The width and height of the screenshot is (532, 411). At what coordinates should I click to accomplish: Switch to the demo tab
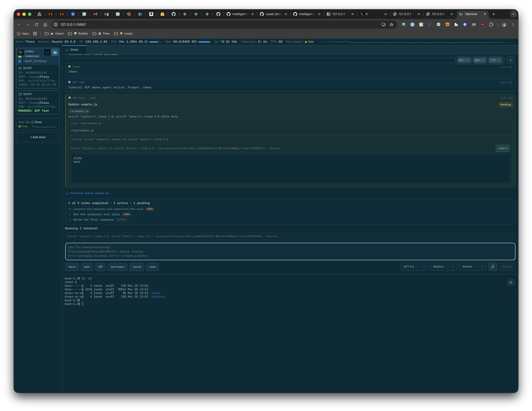[x=74, y=50]
